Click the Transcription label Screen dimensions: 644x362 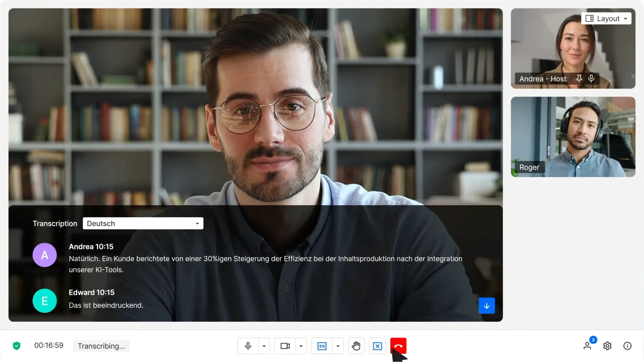55,223
